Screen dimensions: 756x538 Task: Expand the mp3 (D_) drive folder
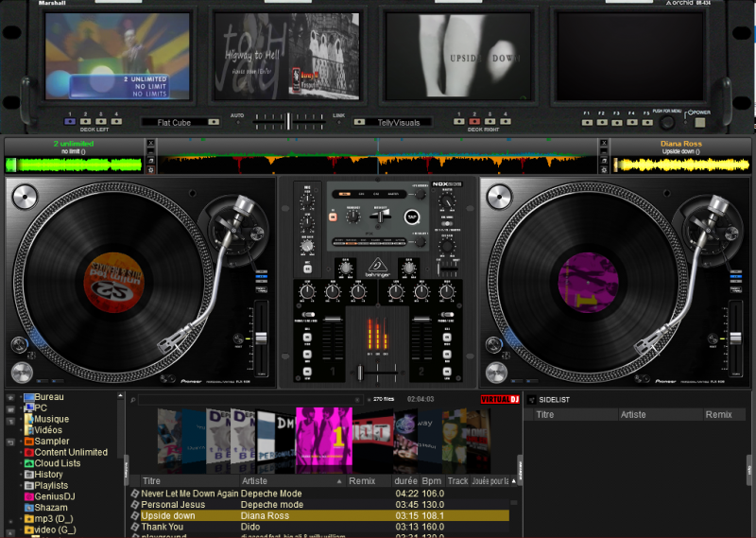(x=22, y=519)
